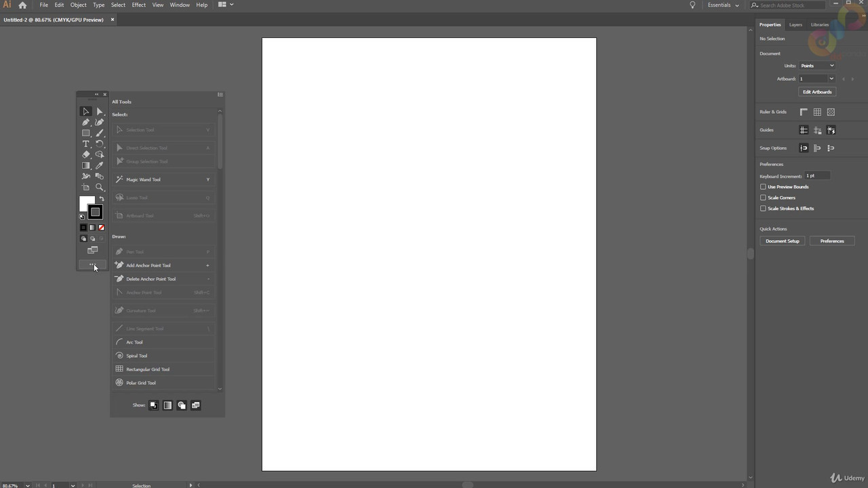
Task: Toggle Snap to Point icon
Action: point(804,148)
